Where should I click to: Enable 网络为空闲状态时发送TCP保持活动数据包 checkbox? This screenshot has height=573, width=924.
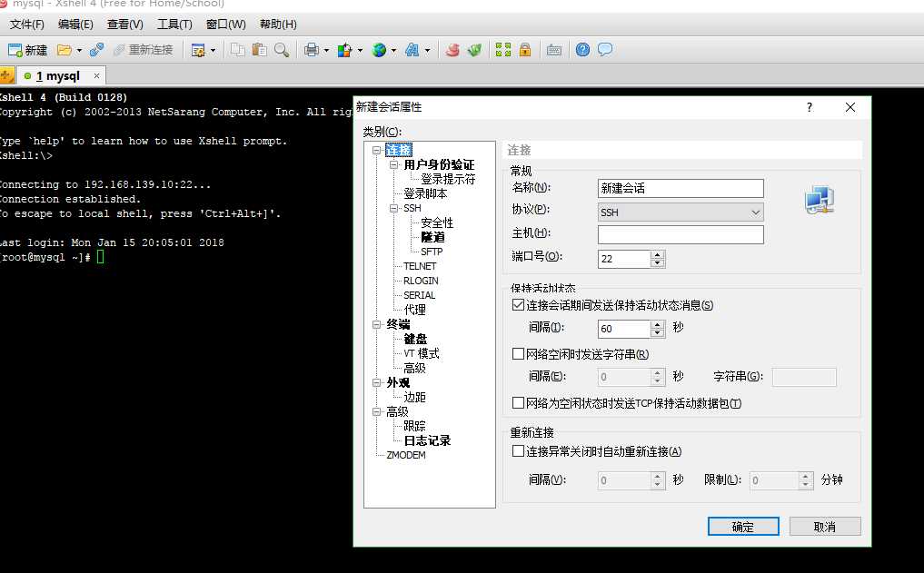tap(518, 403)
